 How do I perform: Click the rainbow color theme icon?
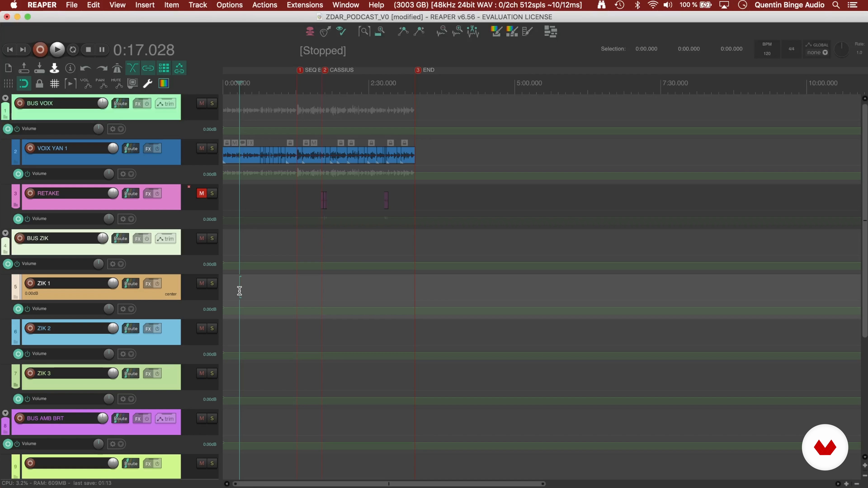[164, 84]
